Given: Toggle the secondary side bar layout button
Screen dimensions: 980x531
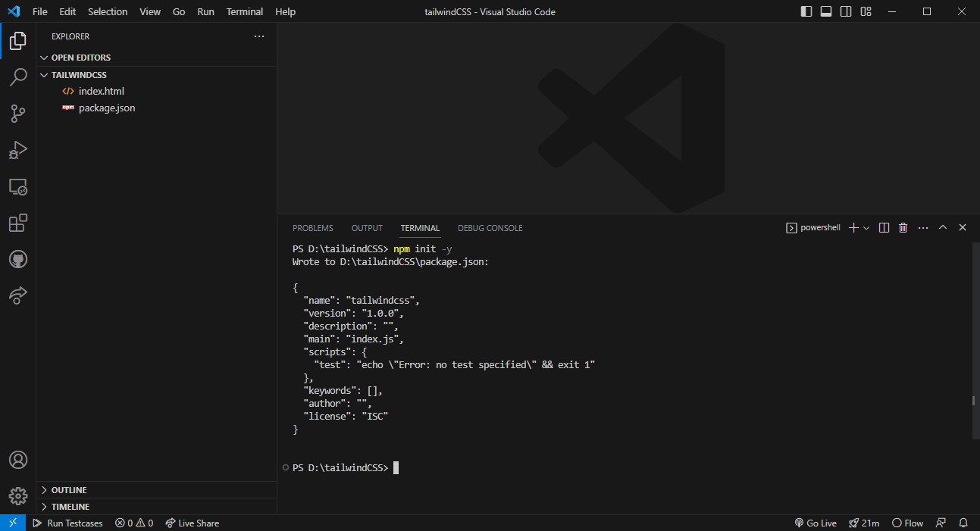Looking at the screenshot, I should (846, 11).
